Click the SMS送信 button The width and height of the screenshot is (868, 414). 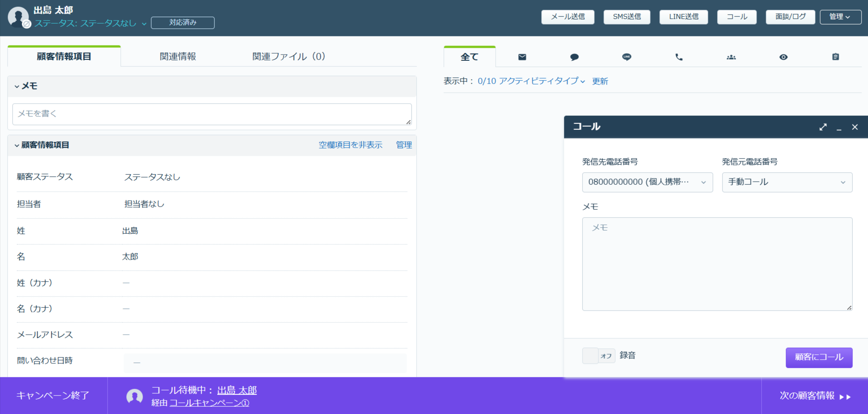click(x=627, y=17)
